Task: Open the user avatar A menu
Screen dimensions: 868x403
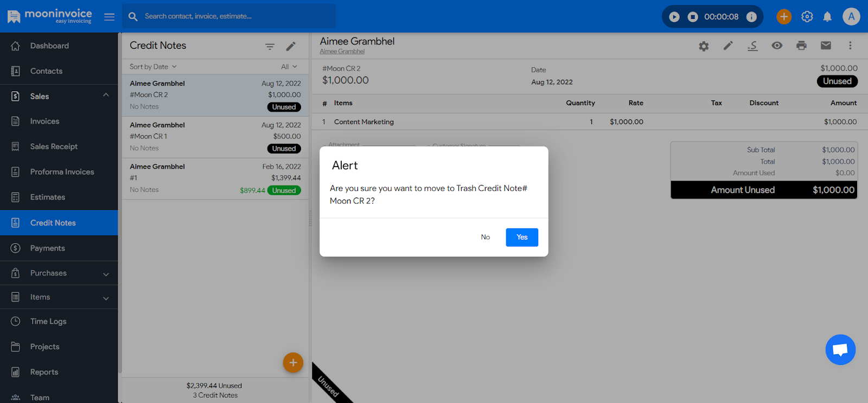Action: coord(851,17)
